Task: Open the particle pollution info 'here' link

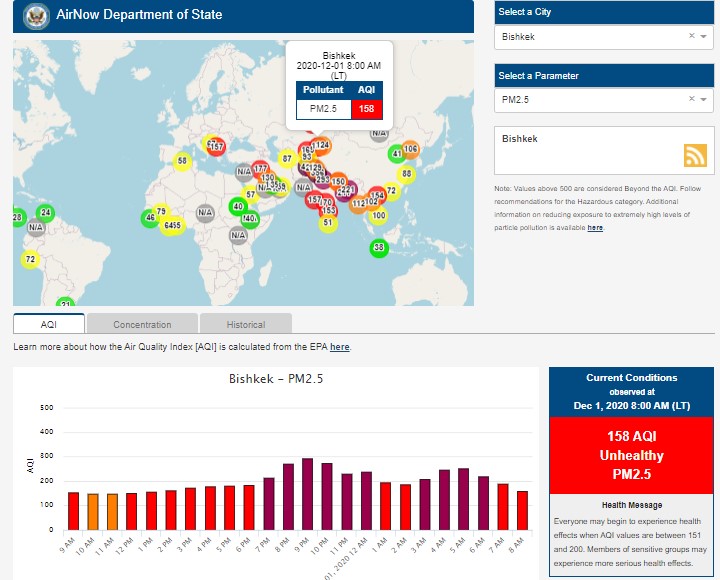Action: tap(595, 228)
